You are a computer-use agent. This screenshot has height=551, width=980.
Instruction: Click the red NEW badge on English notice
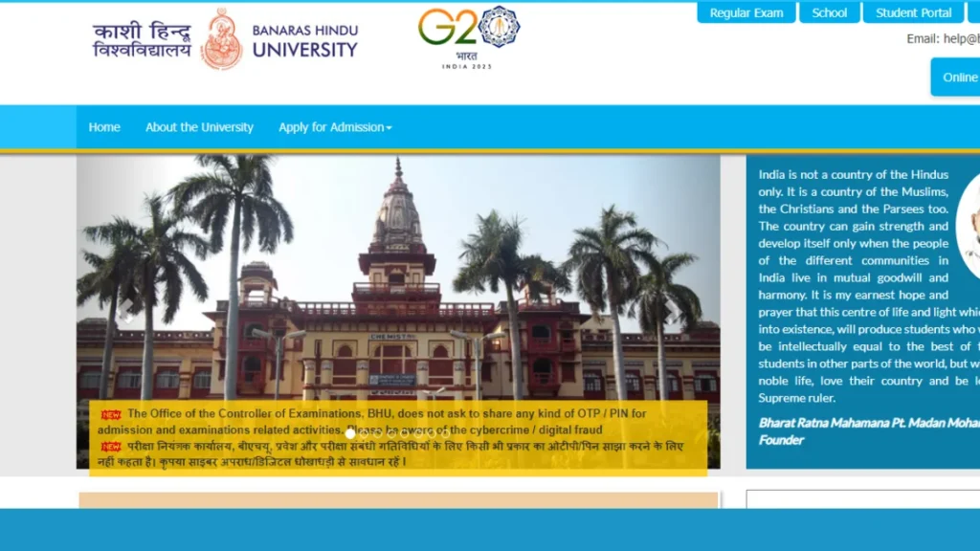111,414
